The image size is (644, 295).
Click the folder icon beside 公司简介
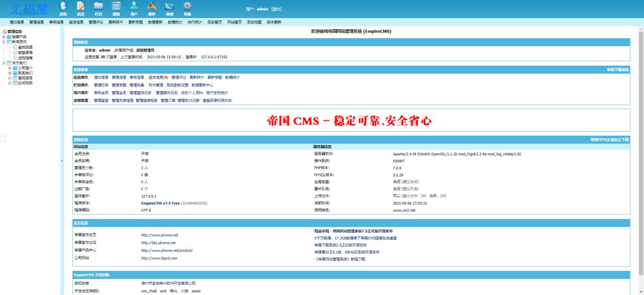[15, 68]
